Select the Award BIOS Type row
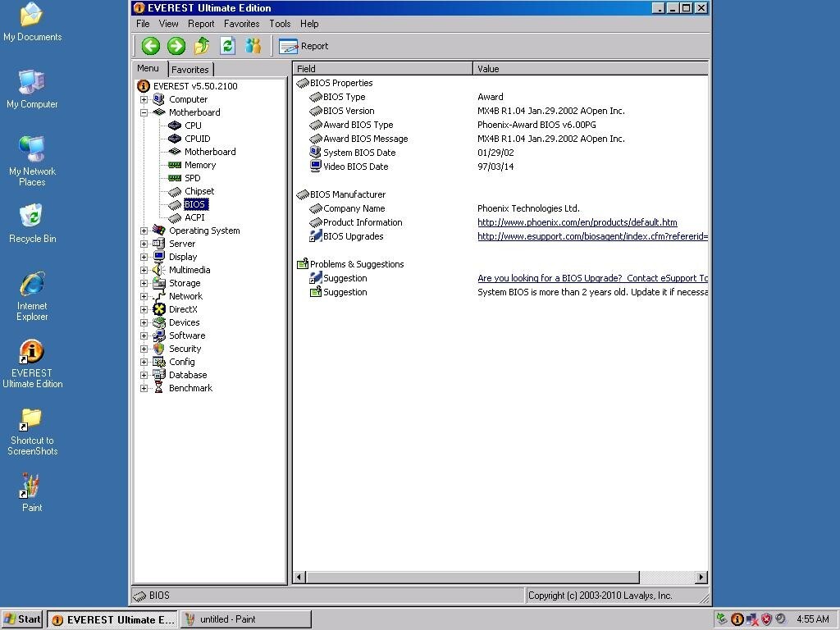Viewport: 840px width, 630px height. click(x=500, y=125)
